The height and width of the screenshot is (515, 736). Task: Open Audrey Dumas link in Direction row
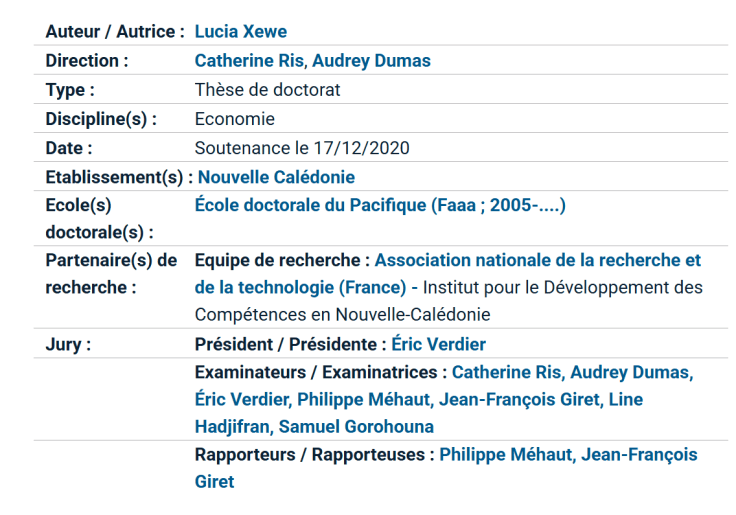(x=371, y=61)
